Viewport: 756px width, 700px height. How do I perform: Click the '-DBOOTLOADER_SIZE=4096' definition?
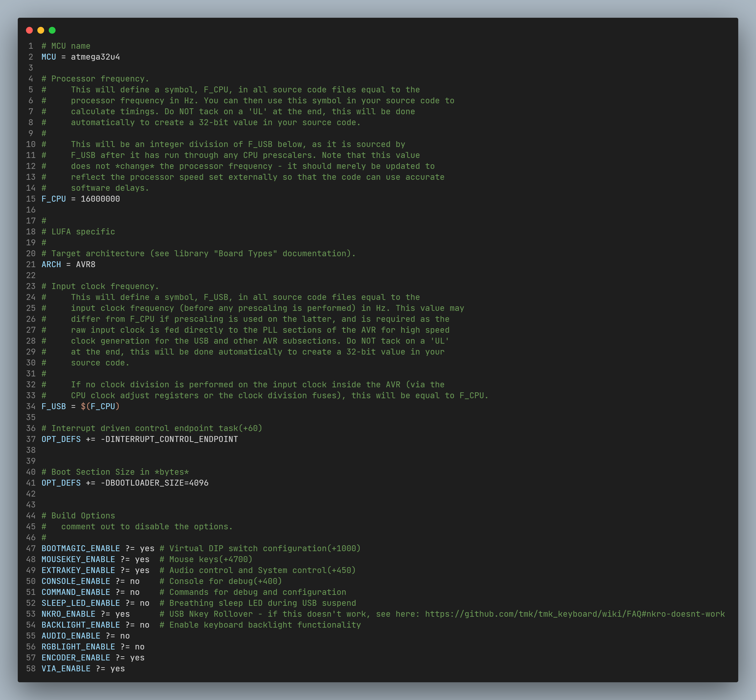click(x=155, y=483)
